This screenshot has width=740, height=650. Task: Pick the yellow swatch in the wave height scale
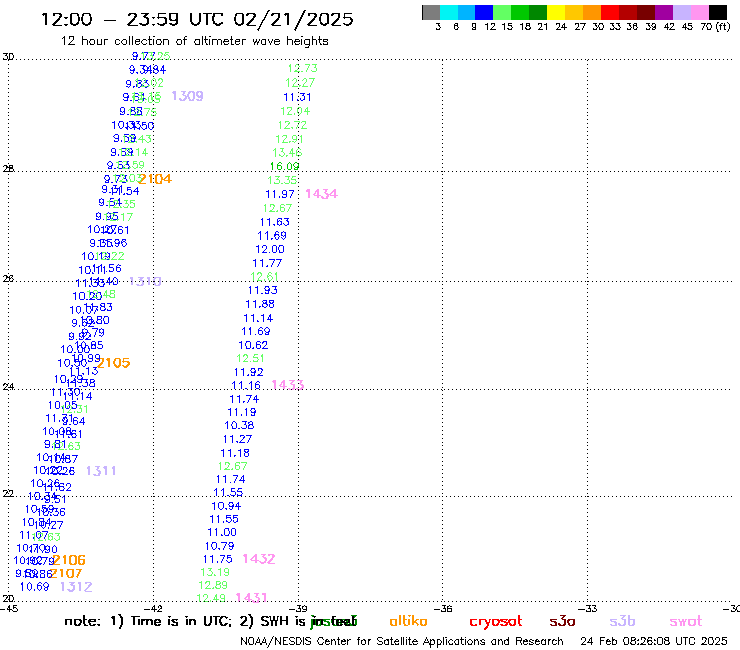(556, 12)
